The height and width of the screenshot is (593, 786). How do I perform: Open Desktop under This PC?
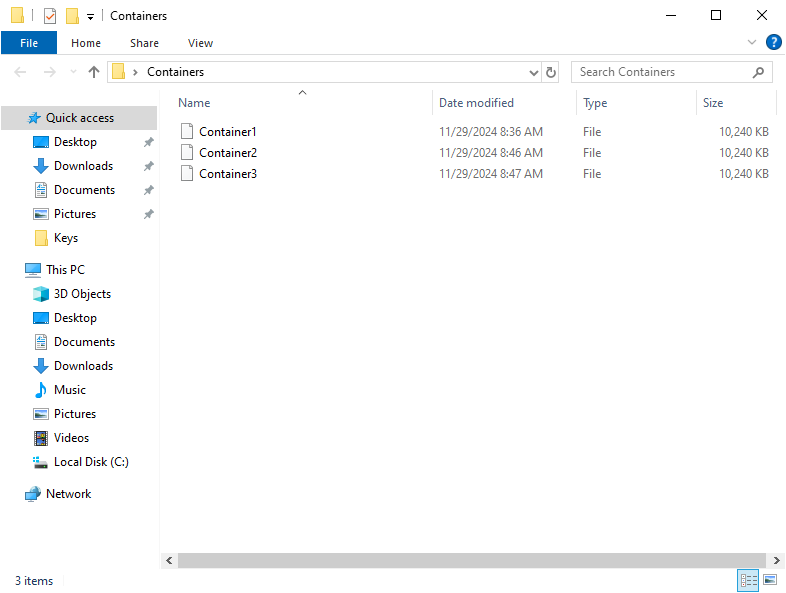coord(75,318)
